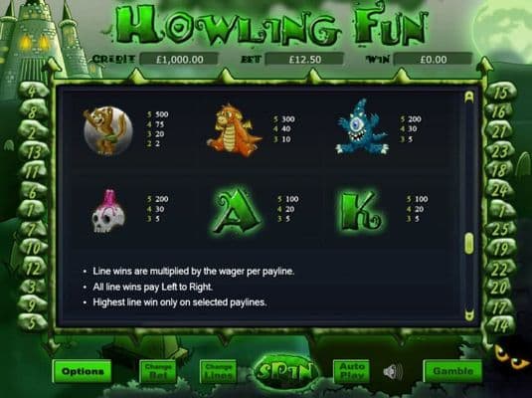Click the blue one-eyed monster symbol
The width and height of the screenshot is (532, 398).
(x=362, y=127)
